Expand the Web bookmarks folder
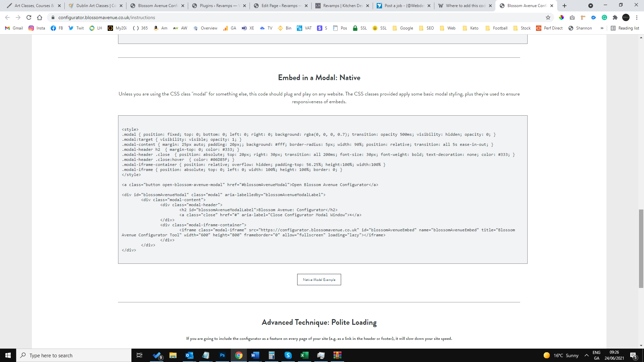This screenshot has width=644, height=362. (448, 28)
